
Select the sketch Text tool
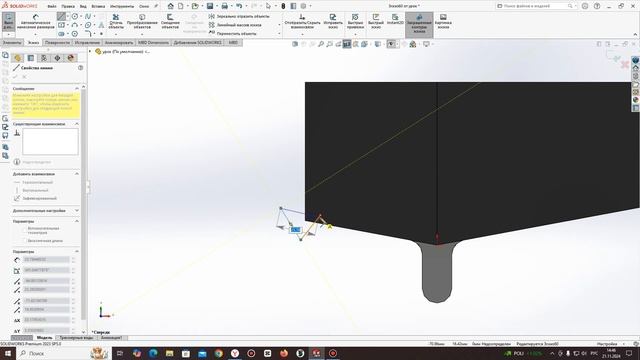[101, 25]
